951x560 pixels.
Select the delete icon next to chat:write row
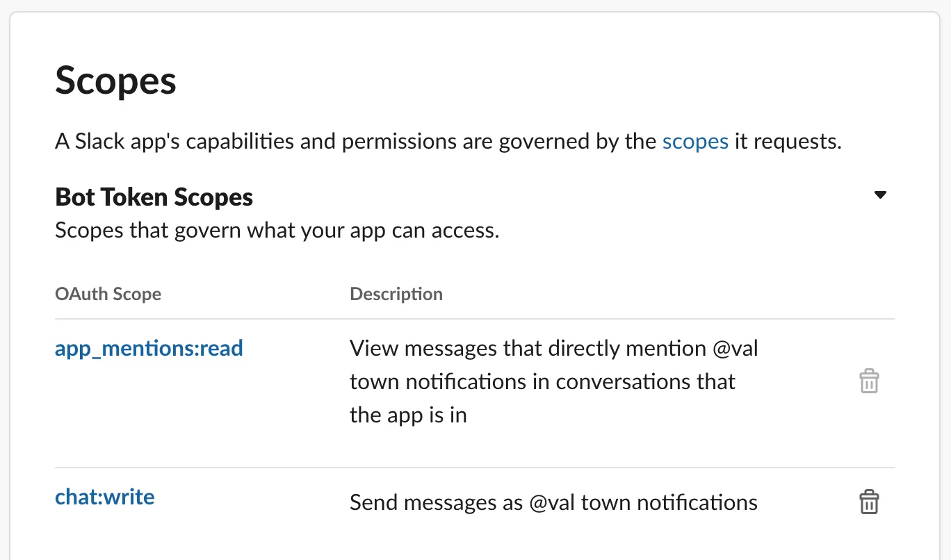869,502
